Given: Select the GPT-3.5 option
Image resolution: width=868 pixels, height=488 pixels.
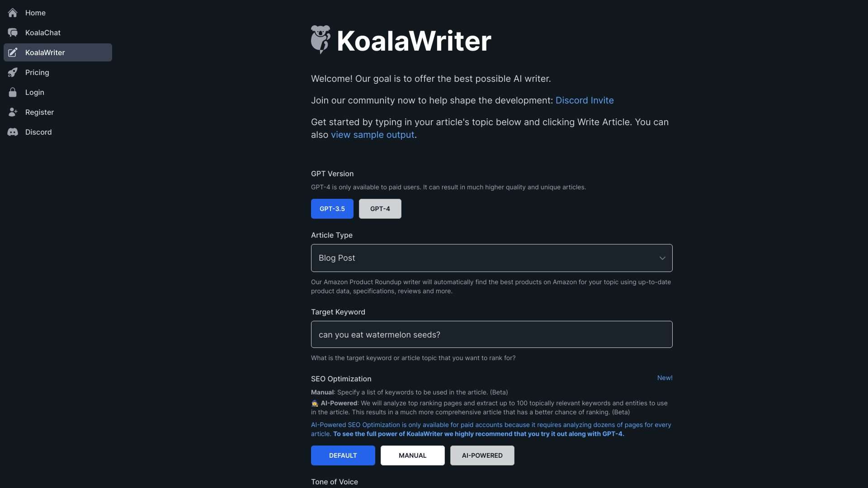Looking at the screenshot, I should [x=332, y=208].
